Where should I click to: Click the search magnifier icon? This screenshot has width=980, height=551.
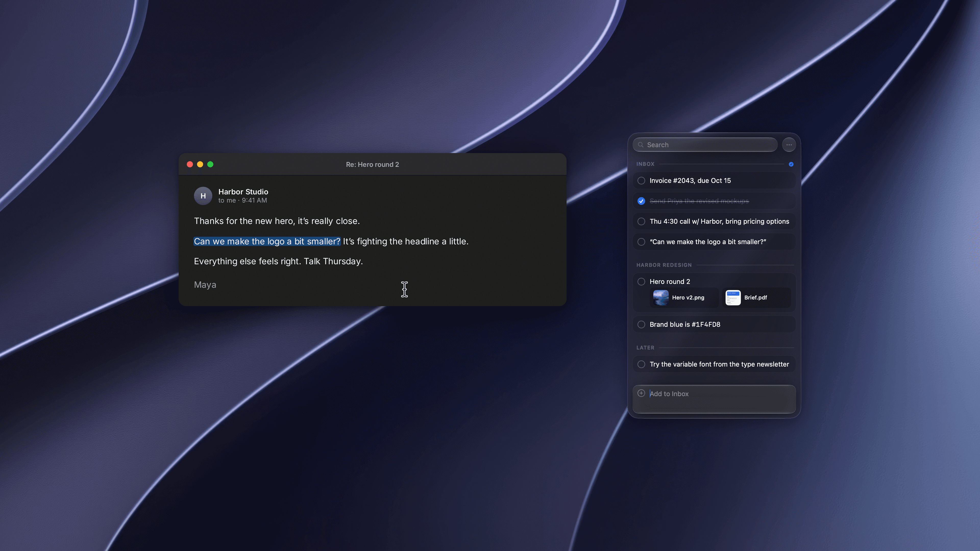pos(641,145)
